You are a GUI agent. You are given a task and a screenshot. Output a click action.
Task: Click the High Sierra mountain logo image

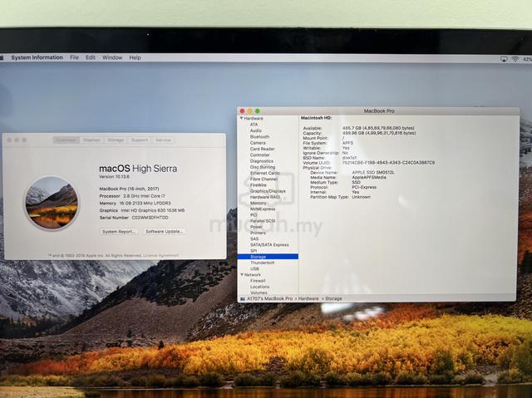click(x=52, y=203)
